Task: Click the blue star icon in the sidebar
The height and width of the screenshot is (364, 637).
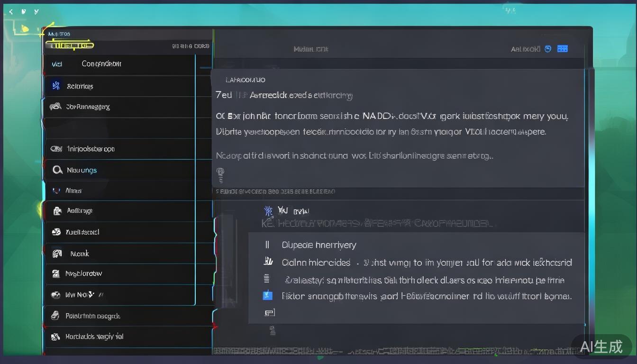Action: coord(56,86)
